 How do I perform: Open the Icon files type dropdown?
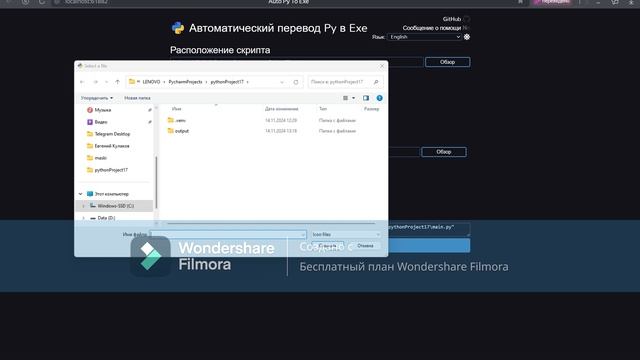pos(346,234)
